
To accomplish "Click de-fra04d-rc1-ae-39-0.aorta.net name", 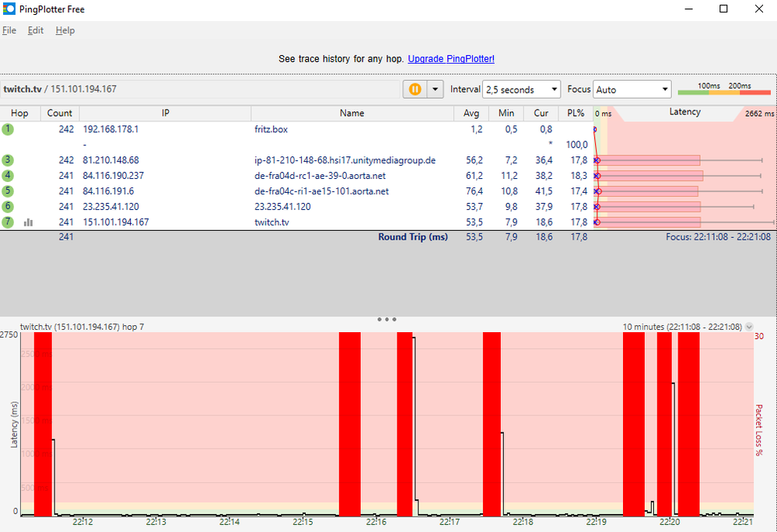I will (320, 175).
